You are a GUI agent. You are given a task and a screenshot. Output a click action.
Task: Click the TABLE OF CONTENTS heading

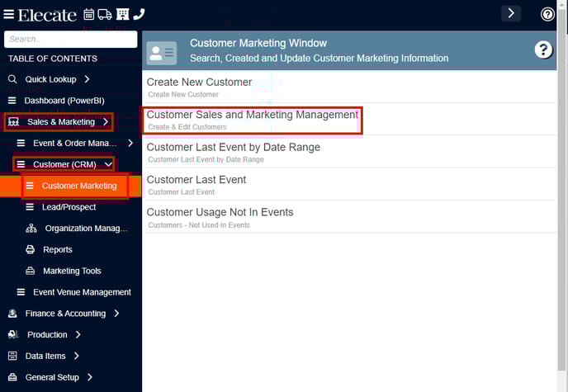click(53, 59)
